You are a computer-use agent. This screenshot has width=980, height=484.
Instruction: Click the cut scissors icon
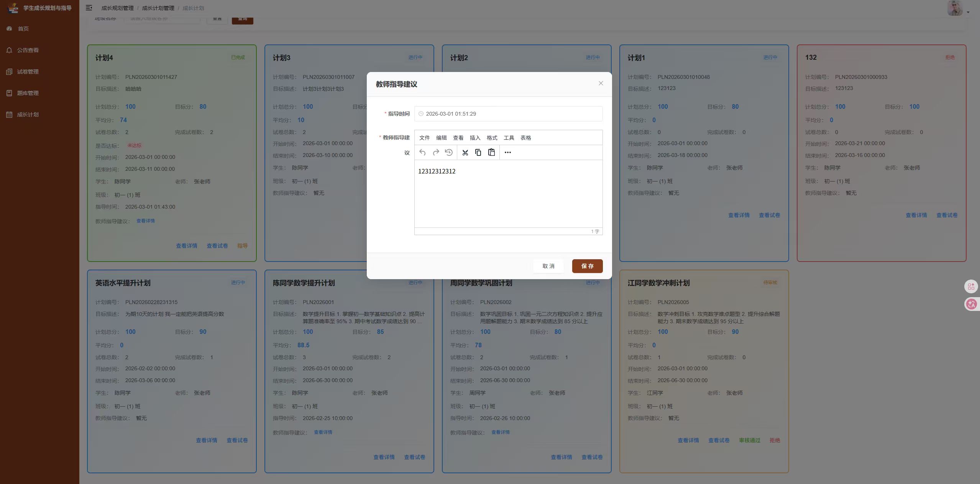(x=465, y=152)
